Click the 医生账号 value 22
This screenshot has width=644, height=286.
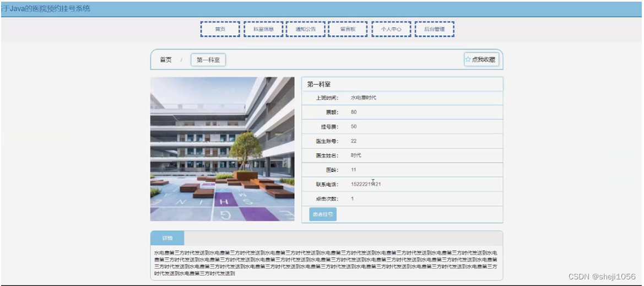354,141
